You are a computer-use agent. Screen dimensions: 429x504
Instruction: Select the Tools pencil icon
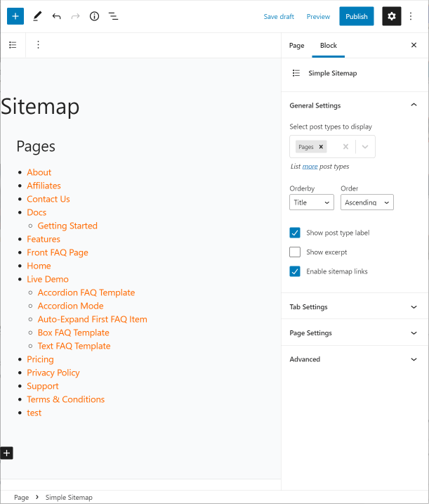click(x=37, y=16)
